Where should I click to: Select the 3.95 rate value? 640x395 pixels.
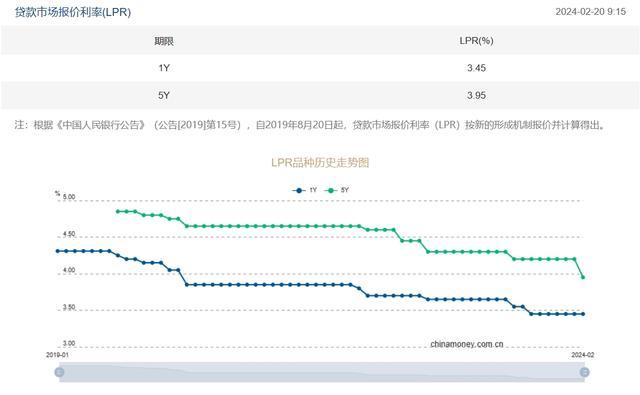coord(476,95)
